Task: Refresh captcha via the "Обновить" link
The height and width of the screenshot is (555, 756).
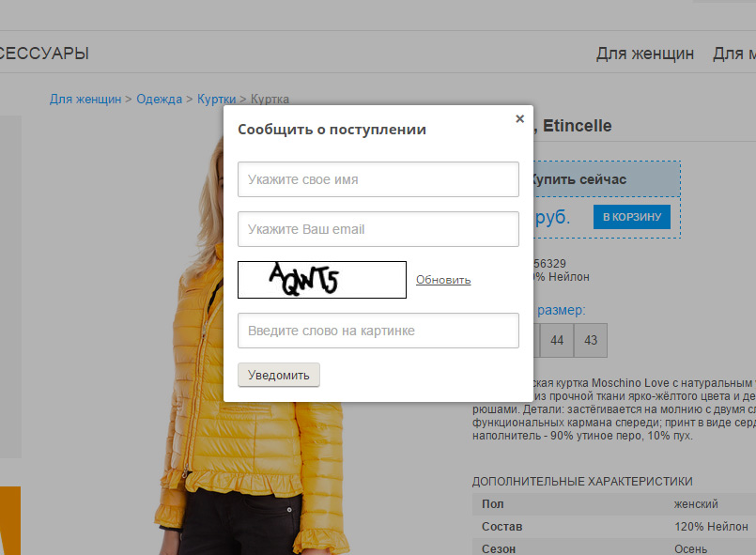Action: (443, 280)
